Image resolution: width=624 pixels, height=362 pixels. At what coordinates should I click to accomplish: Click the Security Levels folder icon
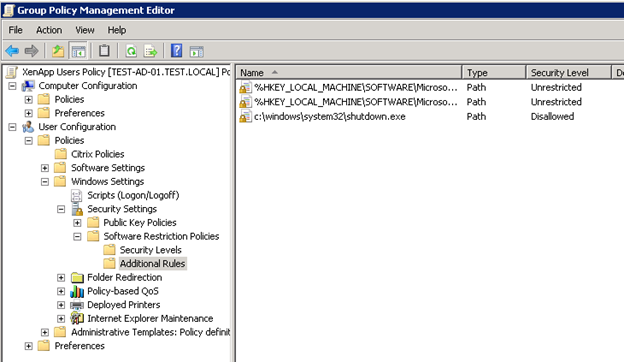click(109, 250)
